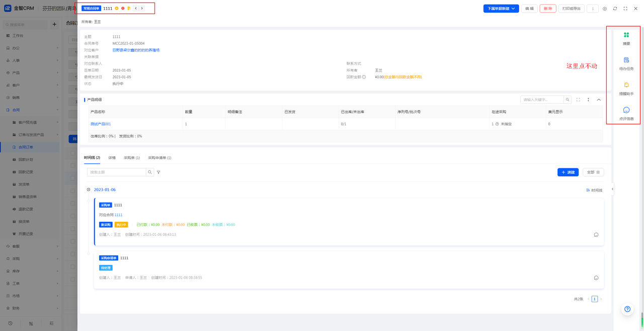Open sidebar settings sliders icon

[31, 323]
